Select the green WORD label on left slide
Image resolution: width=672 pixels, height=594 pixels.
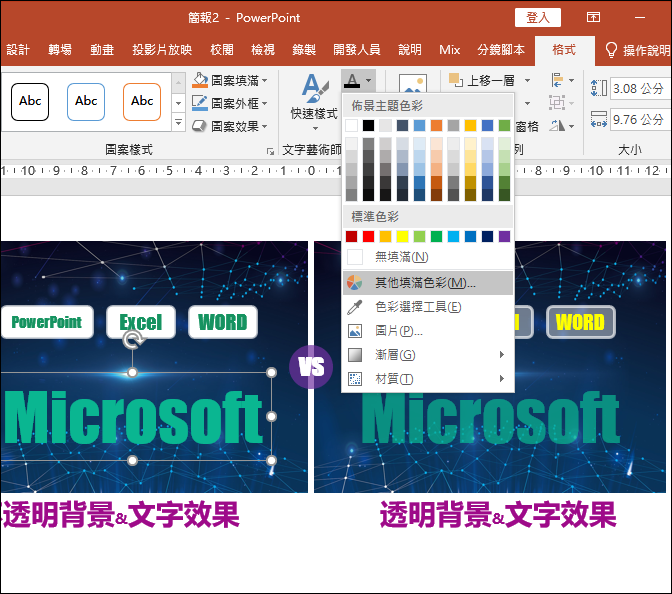[x=223, y=322]
